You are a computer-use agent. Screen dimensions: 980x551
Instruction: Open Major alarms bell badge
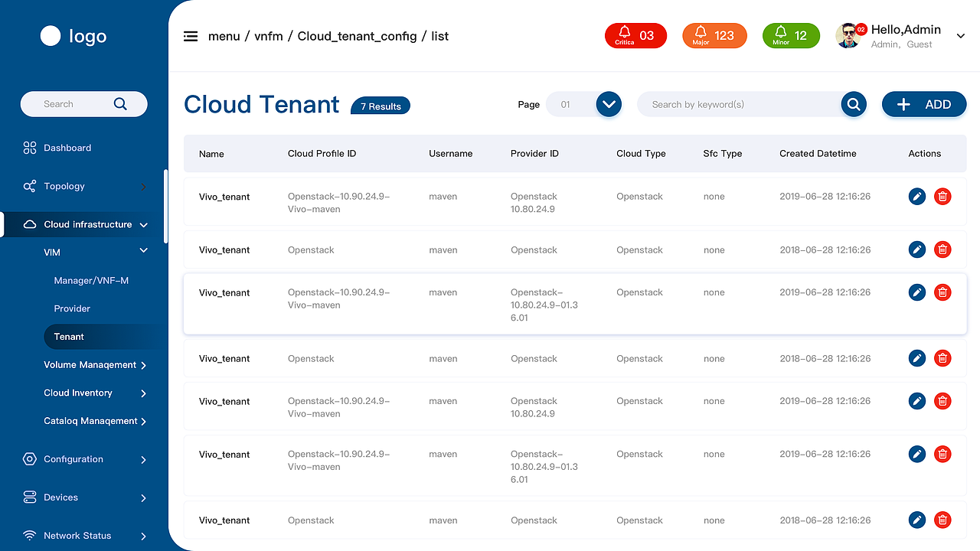[x=714, y=36]
